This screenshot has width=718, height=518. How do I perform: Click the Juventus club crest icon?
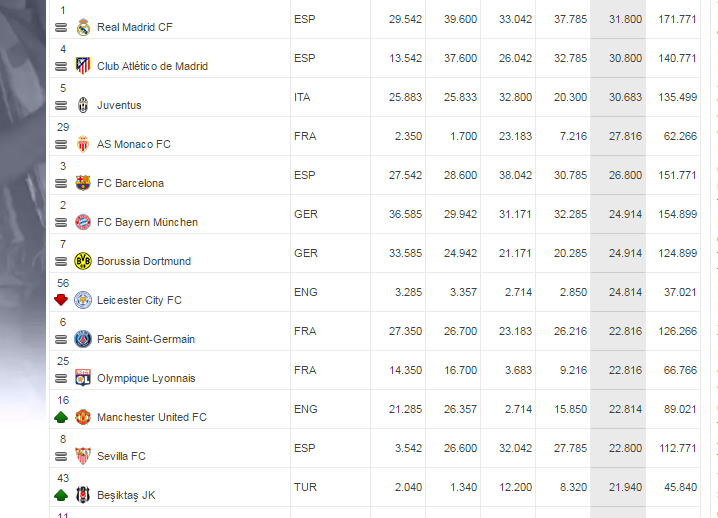pyautogui.click(x=83, y=105)
